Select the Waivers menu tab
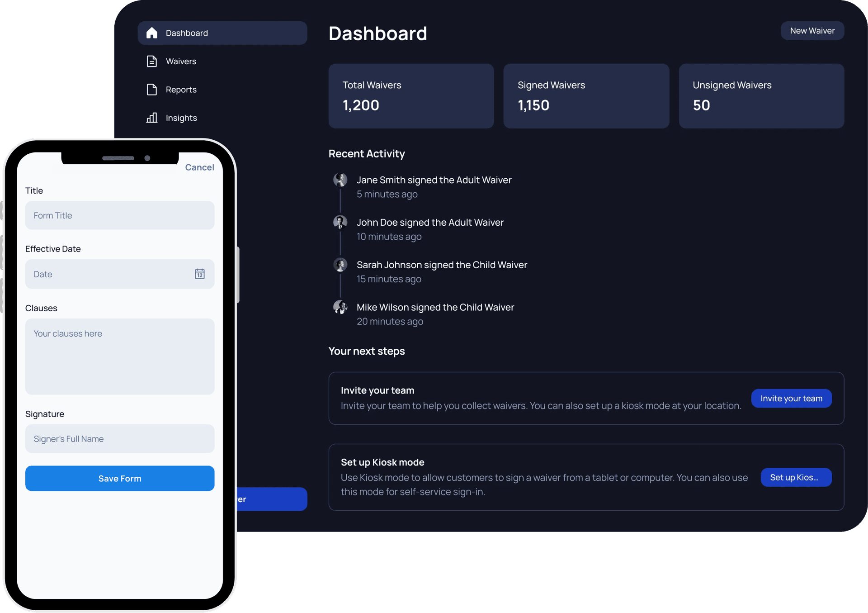Screen dimensions: 868x613 pos(179,60)
